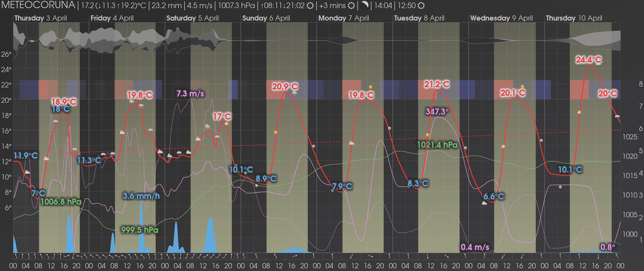Click the sunny icon right of 17°C label

pos(226,123)
